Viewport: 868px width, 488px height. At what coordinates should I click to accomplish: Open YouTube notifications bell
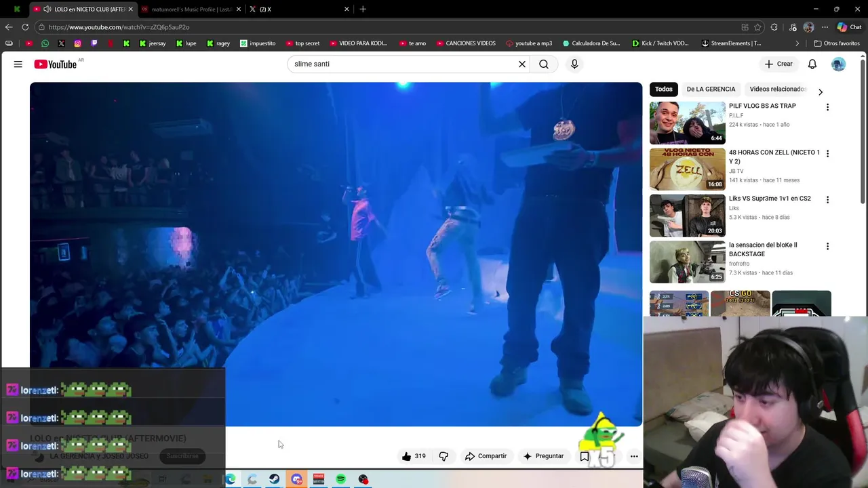(x=812, y=64)
